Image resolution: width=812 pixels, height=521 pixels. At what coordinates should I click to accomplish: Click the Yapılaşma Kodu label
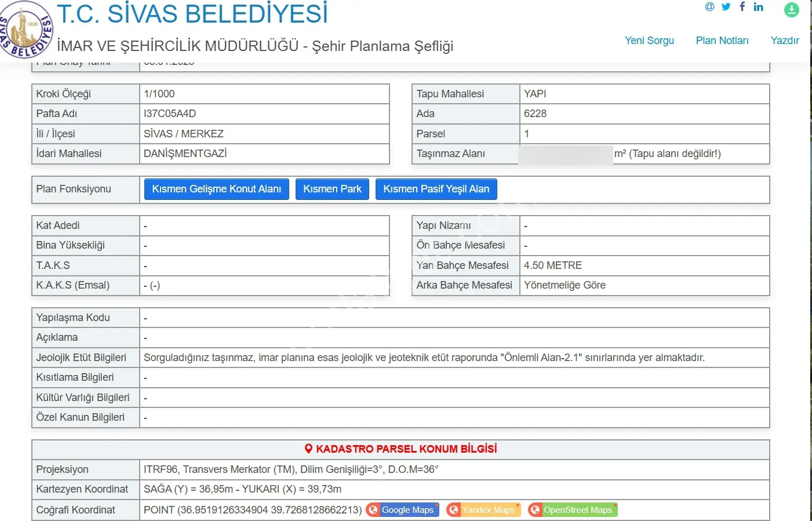tap(73, 318)
